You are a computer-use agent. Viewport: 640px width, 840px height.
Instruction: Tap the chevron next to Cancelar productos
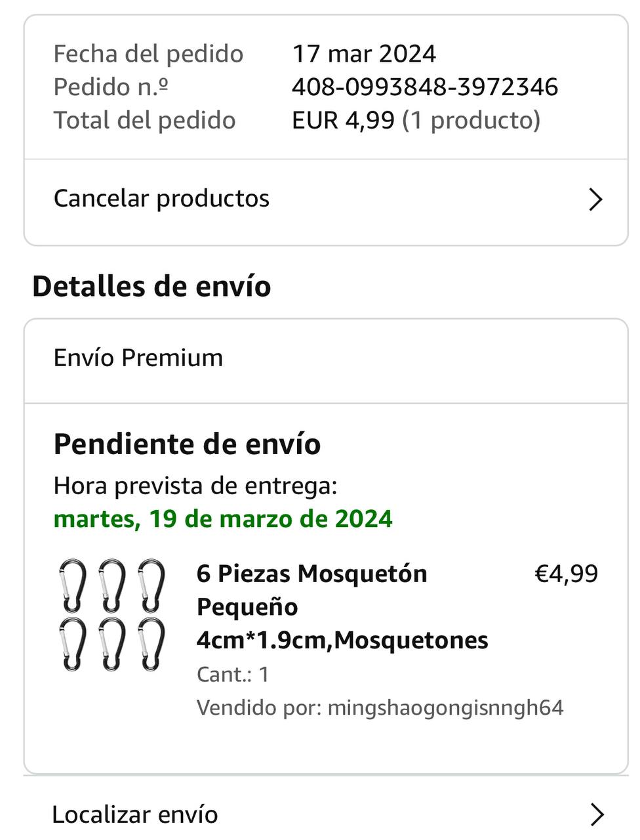pyautogui.click(x=595, y=199)
